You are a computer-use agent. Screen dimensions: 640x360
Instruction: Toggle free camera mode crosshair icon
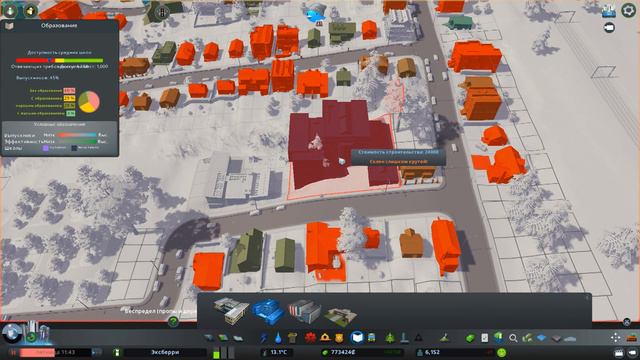pyautogui.click(x=616, y=338)
